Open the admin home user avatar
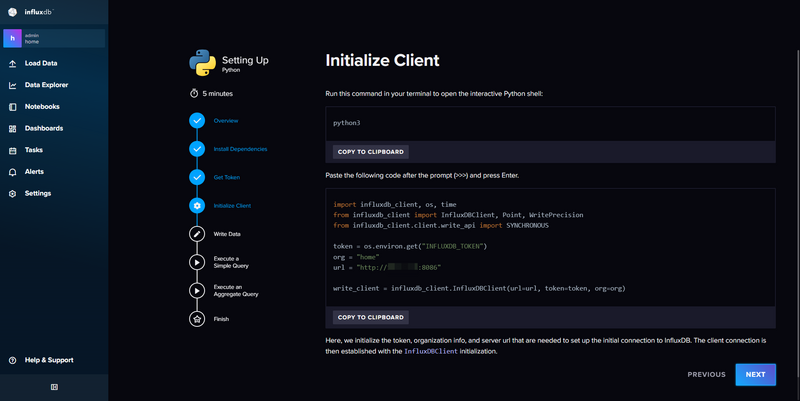Screen dimensions: 800x401 tap(13, 38)
